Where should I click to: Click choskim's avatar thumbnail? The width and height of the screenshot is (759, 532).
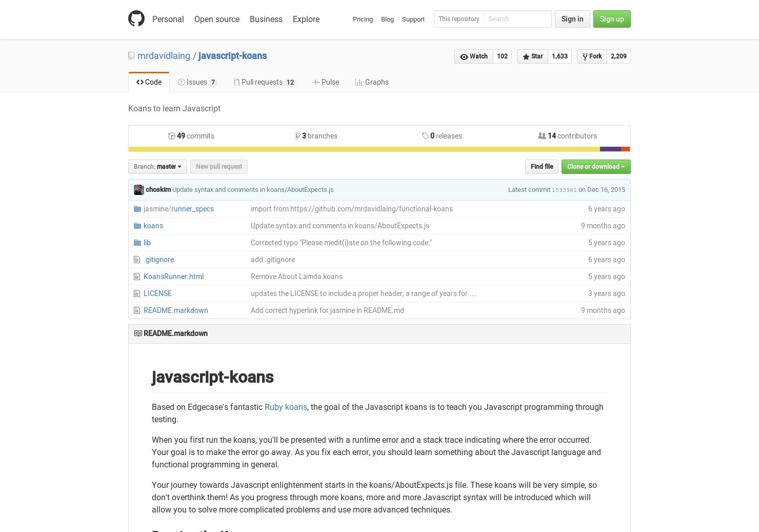click(x=138, y=189)
